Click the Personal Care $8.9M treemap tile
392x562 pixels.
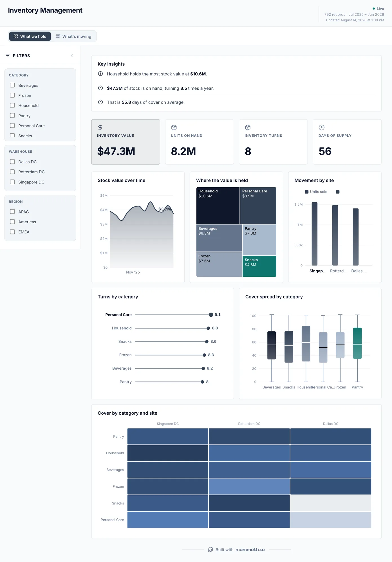(x=258, y=206)
